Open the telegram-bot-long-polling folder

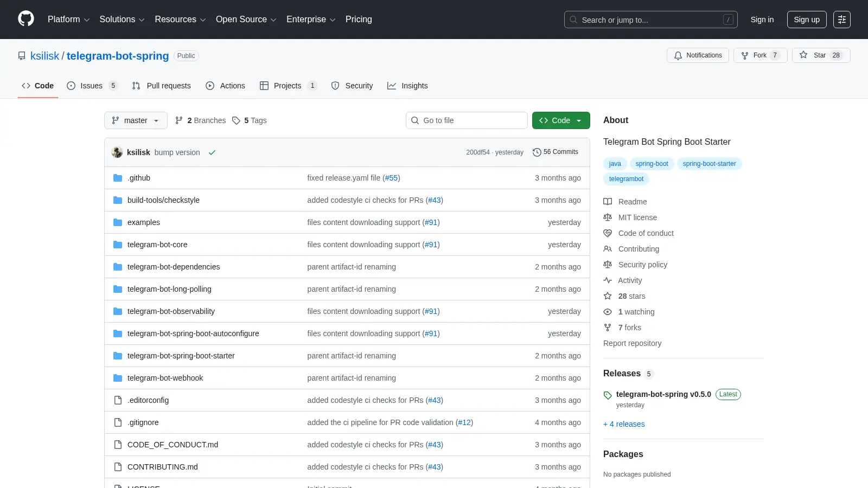pos(169,289)
